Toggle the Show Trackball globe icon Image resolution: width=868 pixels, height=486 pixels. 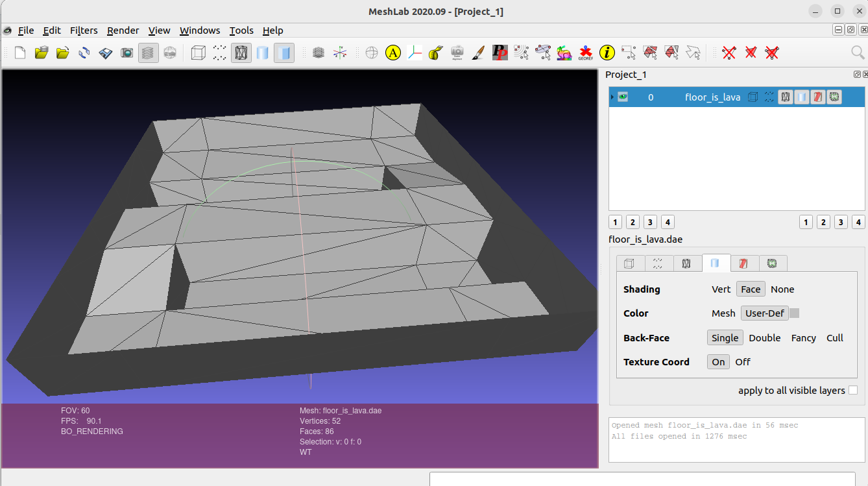click(x=372, y=53)
